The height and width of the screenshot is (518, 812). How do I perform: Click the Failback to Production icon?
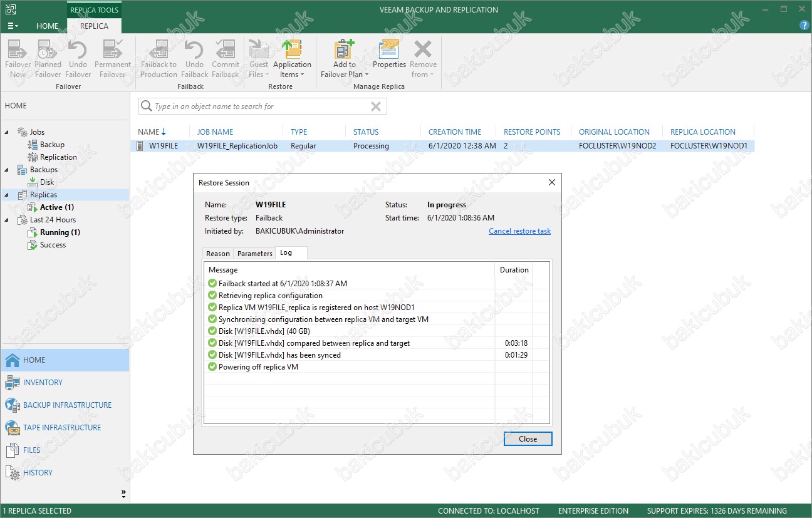159,59
